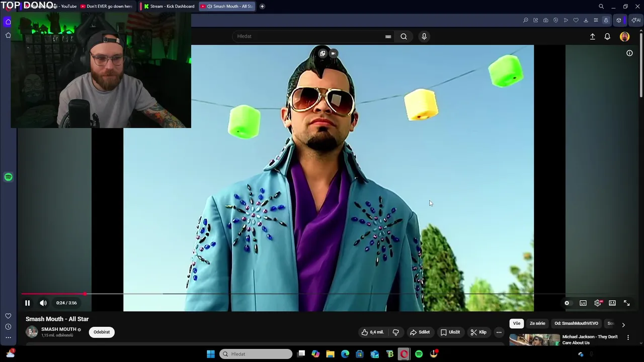Open Opera find-in-page toolbar icon
Image resolution: width=644 pixels, height=362 pixels.
coord(526,20)
